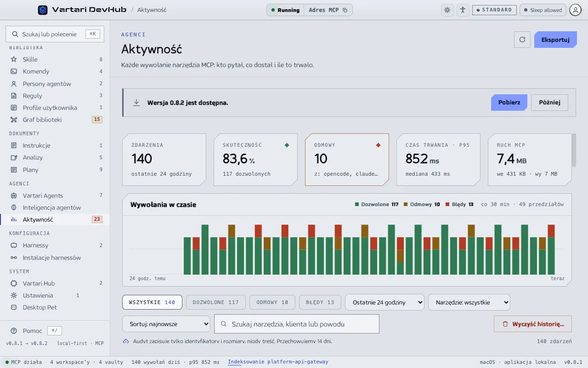Image resolution: width=588 pixels, height=368 pixels.
Task: Open the Instalacje harnessów sidebar item
Action: (55, 258)
